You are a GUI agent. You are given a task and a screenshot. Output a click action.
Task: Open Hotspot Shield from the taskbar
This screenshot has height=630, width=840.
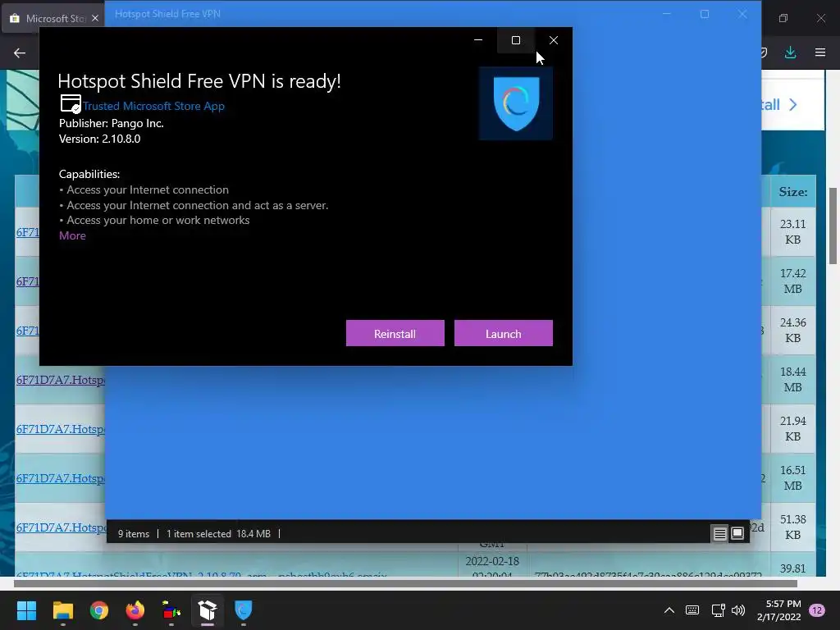click(243, 610)
